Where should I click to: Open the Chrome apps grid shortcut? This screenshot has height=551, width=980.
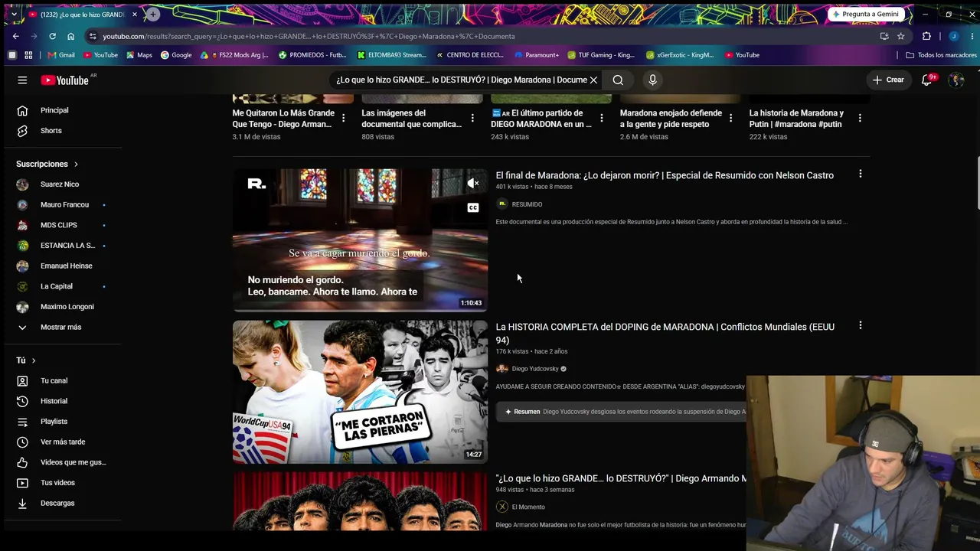coord(28,55)
